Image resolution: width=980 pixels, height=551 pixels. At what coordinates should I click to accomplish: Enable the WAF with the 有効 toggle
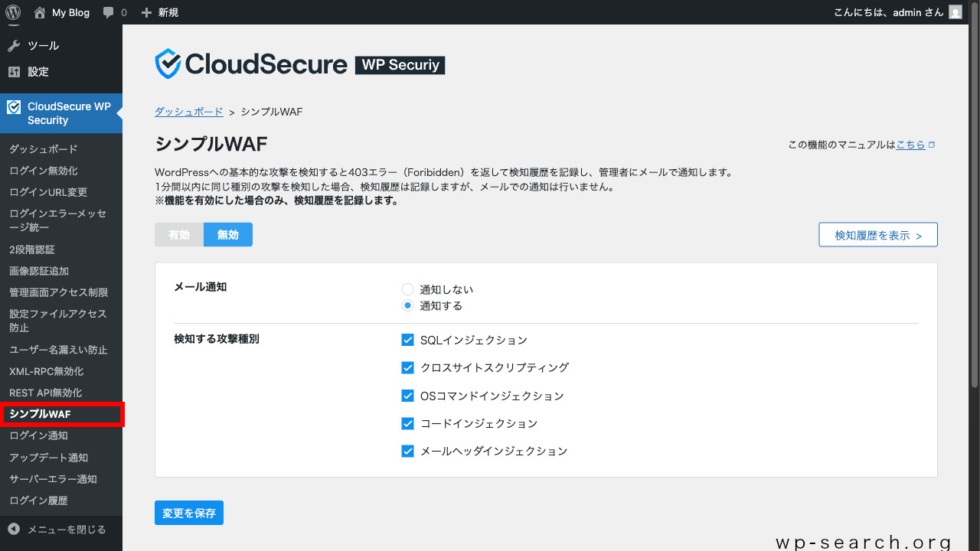tap(178, 234)
